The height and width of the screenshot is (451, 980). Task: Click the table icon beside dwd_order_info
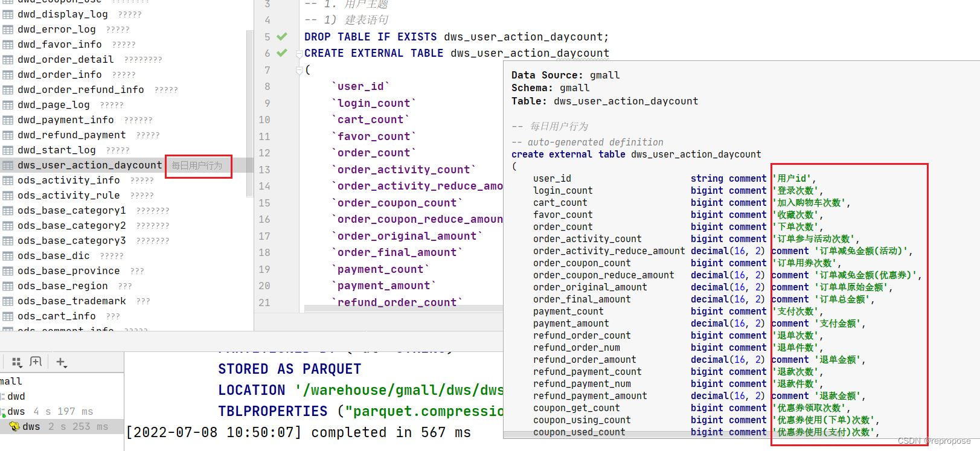pyautogui.click(x=8, y=74)
